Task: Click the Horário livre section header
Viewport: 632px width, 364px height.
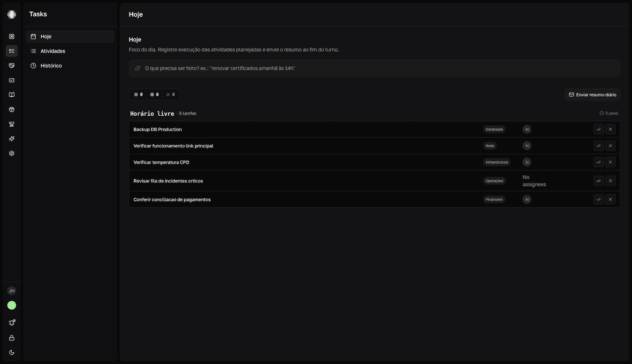Action: click(152, 114)
